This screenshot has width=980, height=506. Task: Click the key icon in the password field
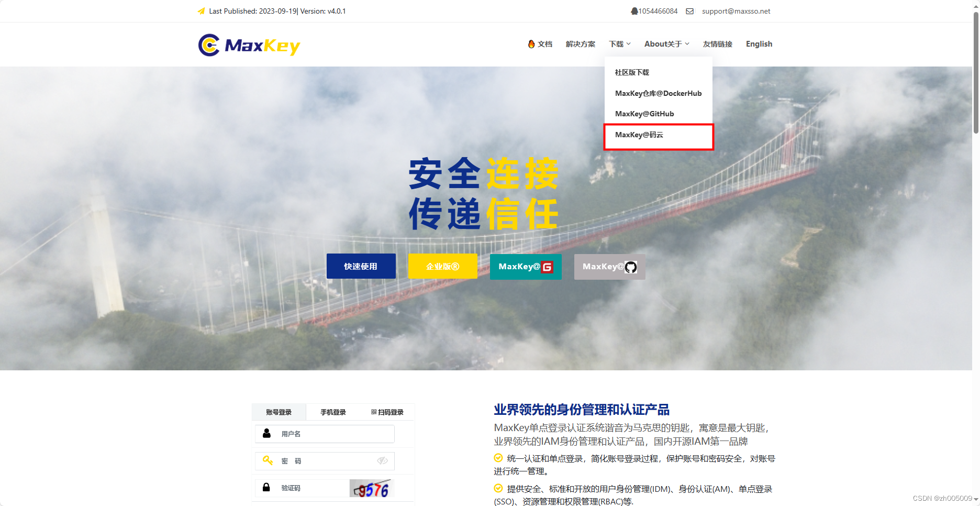point(267,461)
